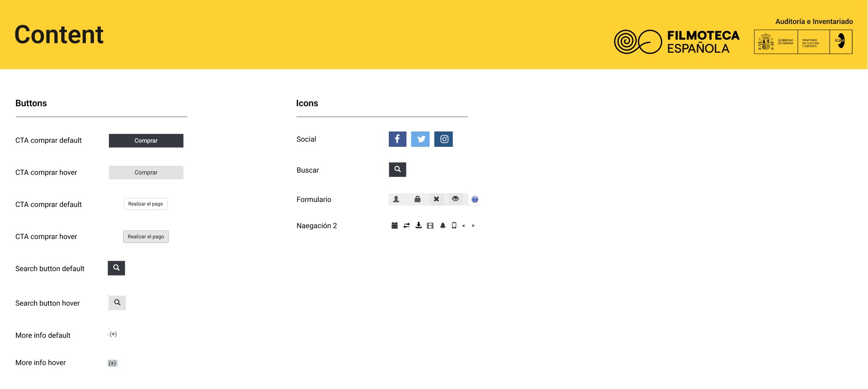
Task: Click the Social row label
Action: 306,139
